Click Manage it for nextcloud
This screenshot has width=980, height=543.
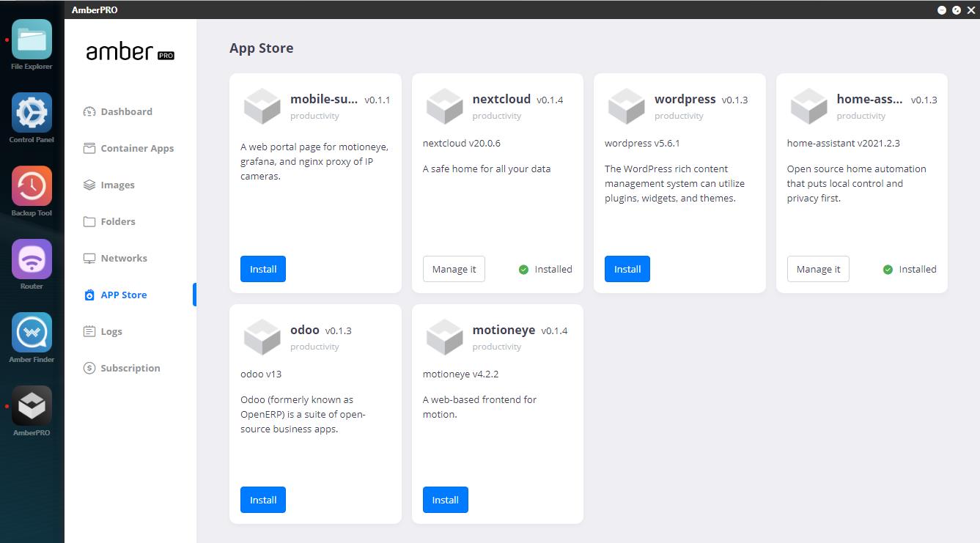coord(454,269)
